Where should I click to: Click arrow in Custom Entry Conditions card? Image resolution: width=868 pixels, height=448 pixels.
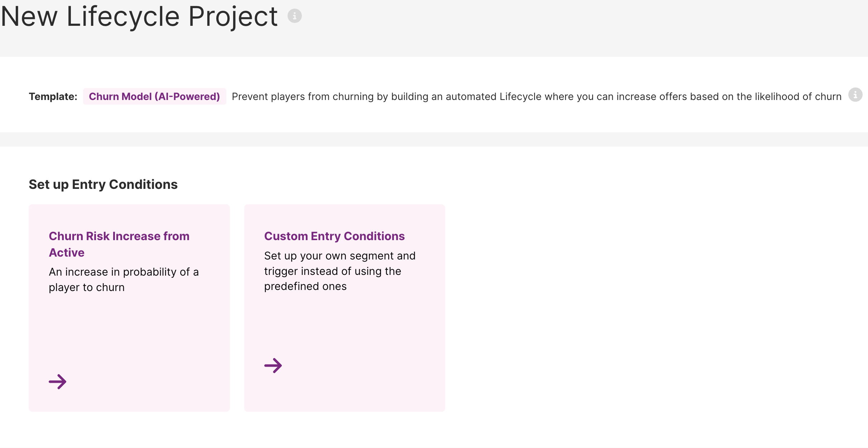point(273,366)
